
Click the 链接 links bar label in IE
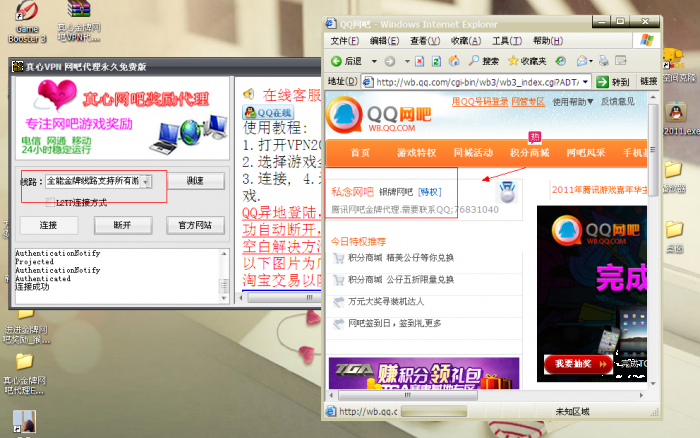tap(649, 81)
